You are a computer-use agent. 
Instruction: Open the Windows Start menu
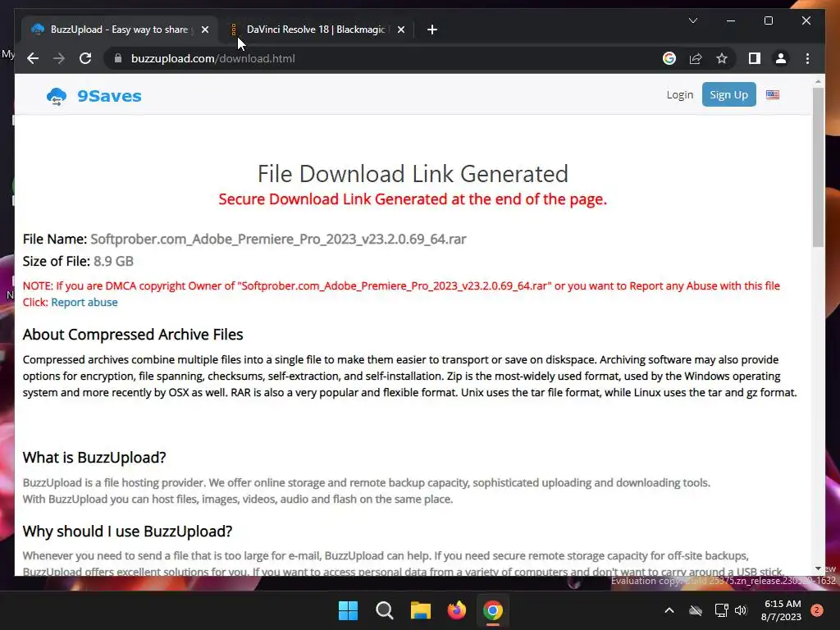(x=348, y=610)
